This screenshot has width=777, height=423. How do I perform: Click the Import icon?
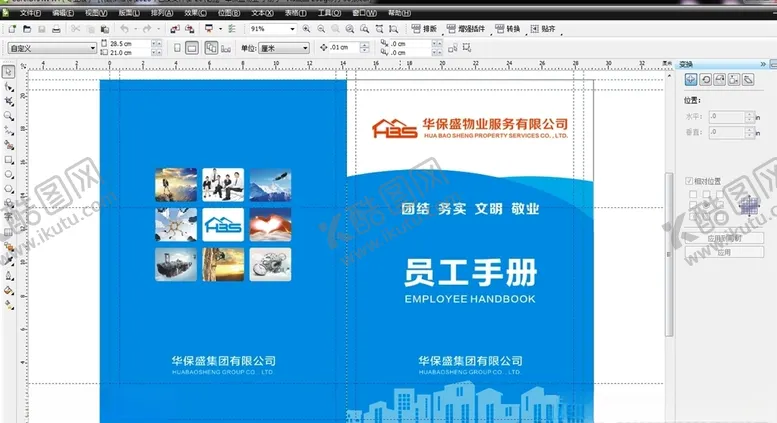click(175, 29)
